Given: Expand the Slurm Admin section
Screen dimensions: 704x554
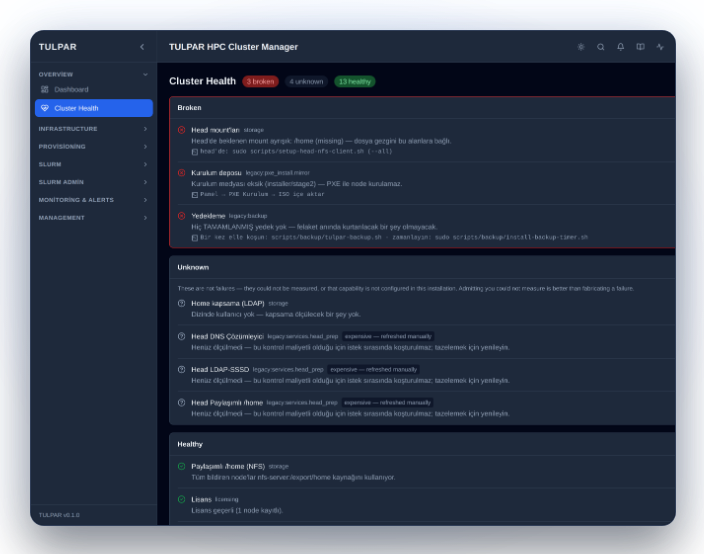Looking at the screenshot, I should click(93, 182).
